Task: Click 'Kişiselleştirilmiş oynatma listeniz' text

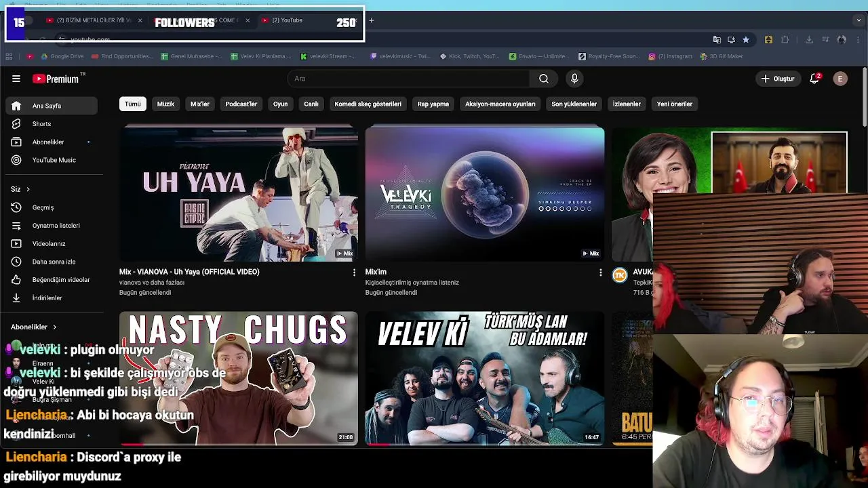Action: (412, 283)
